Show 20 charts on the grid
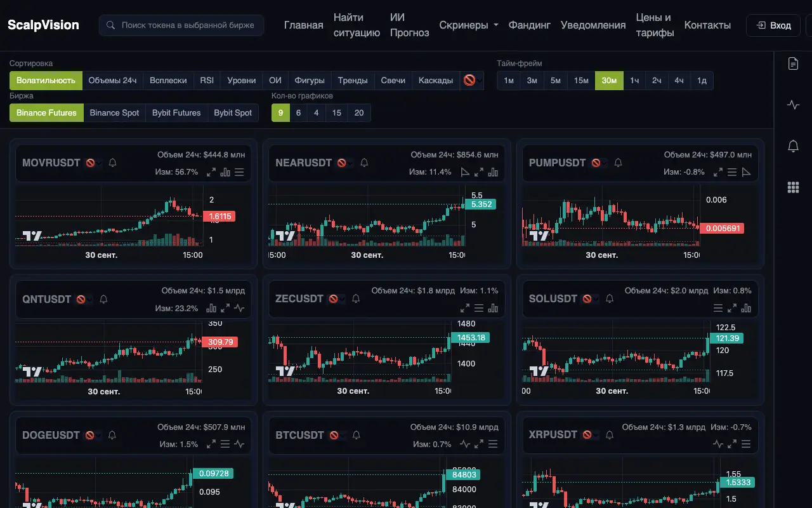 [359, 113]
